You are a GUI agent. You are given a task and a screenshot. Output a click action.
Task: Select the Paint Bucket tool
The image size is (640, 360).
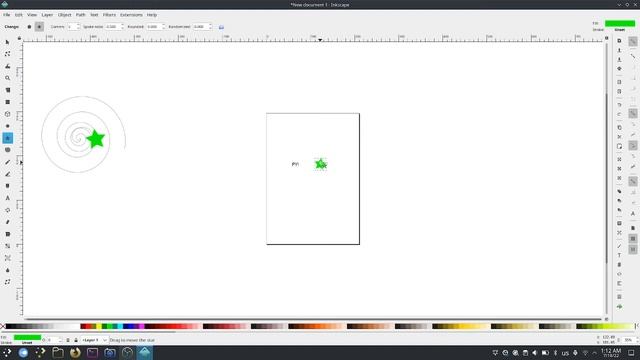pos(7,234)
